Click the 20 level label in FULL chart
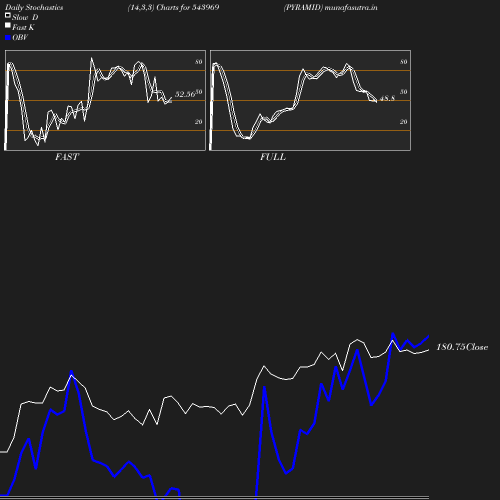 coord(404,122)
